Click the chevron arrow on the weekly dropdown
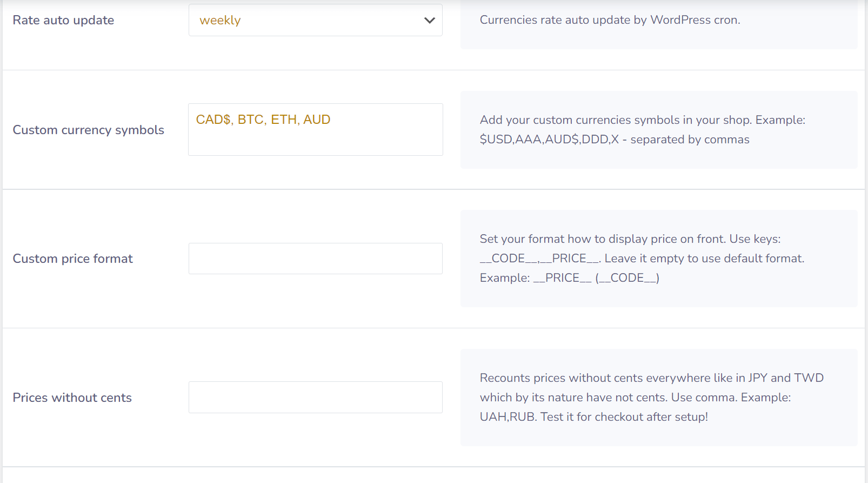 (x=429, y=21)
